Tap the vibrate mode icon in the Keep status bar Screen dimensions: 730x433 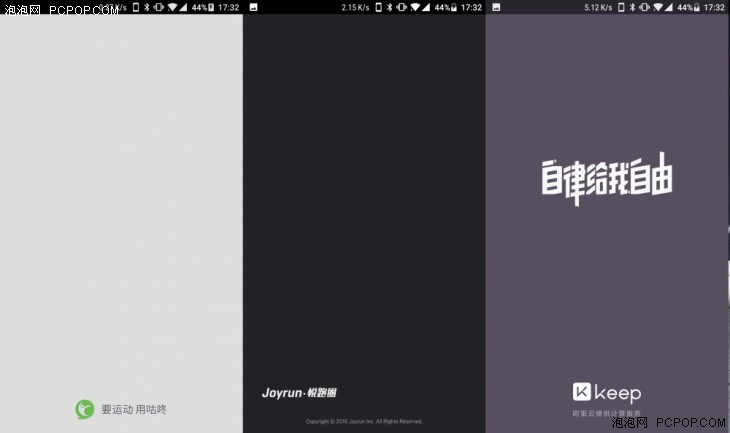point(645,7)
